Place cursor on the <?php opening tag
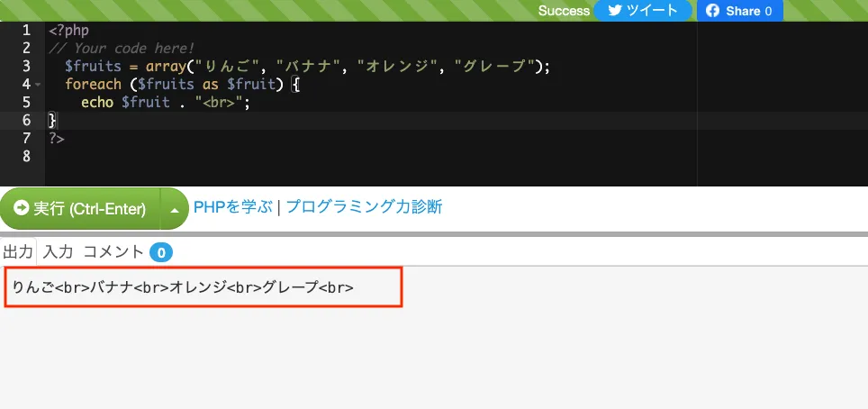This screenshot has width=868, height=409. click(x=68, y=31)
